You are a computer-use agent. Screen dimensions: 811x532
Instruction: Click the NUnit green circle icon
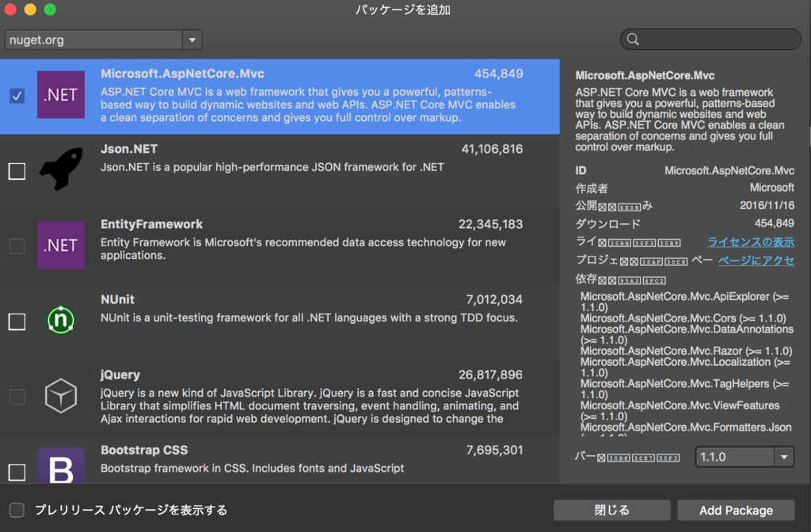60,320
